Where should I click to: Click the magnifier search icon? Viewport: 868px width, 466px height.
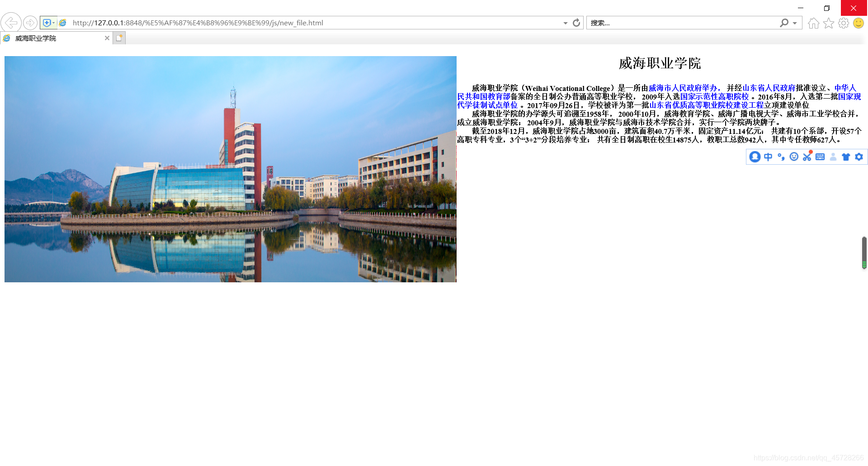coord(784,23)
